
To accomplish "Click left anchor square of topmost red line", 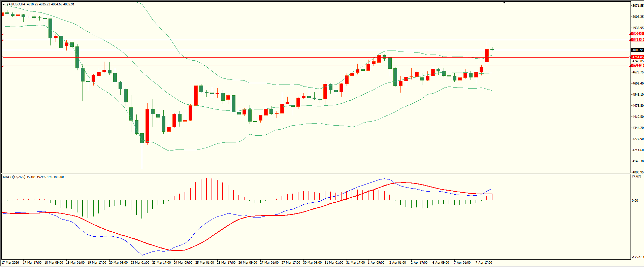I will click(x=3, y=34).
